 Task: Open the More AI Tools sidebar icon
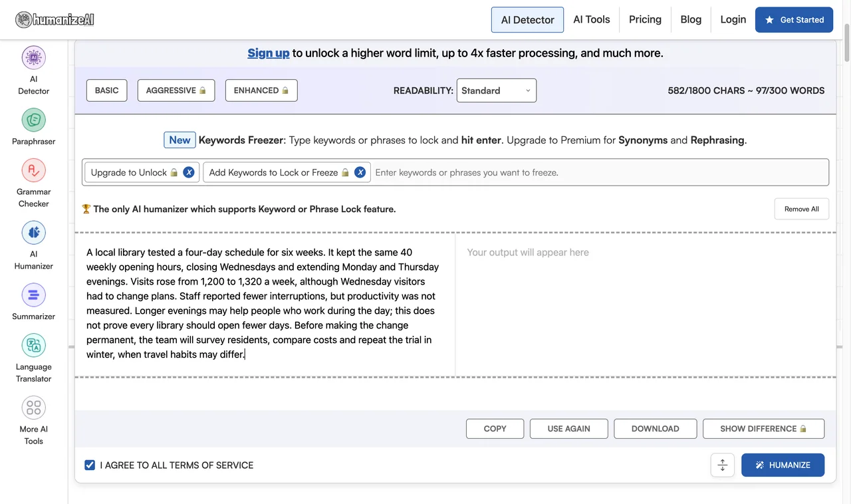coord(33,408)
